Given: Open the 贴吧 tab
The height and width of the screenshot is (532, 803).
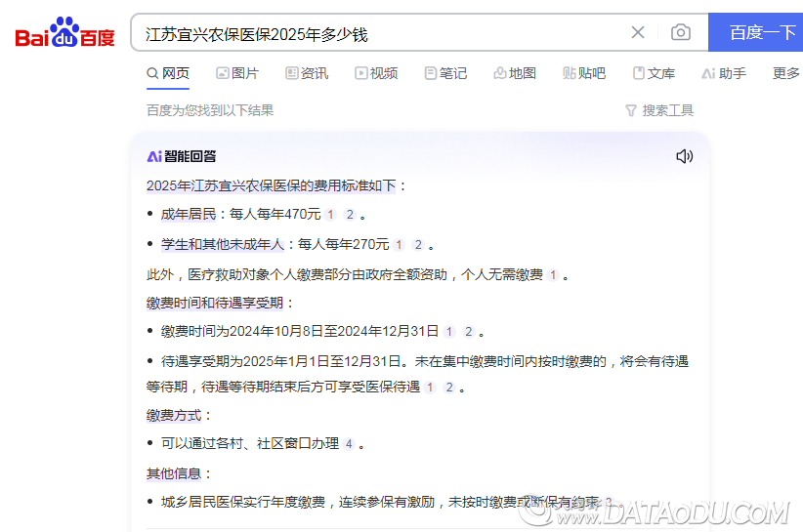Looking at the screenshot, I should coord(584,73).
